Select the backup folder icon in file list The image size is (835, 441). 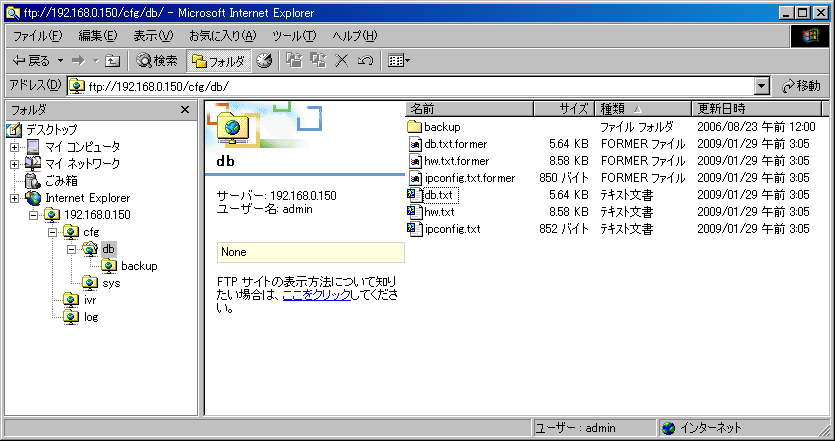pyautogui.click(x=414, y=127)
